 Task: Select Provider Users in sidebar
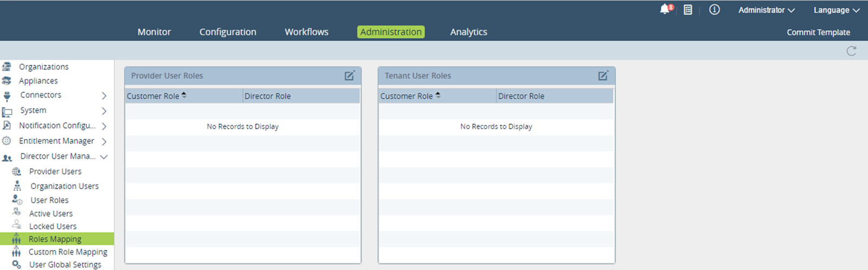[x=55, y=172]
